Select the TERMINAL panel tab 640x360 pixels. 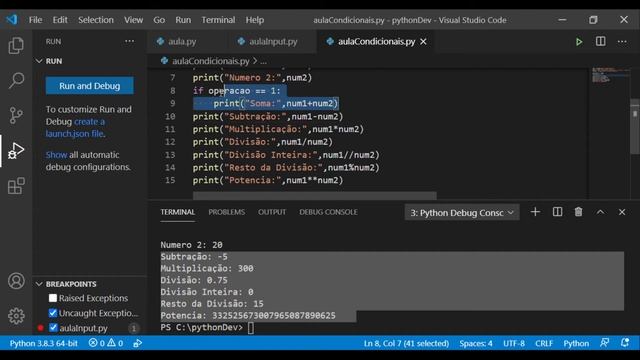(178, 212)
